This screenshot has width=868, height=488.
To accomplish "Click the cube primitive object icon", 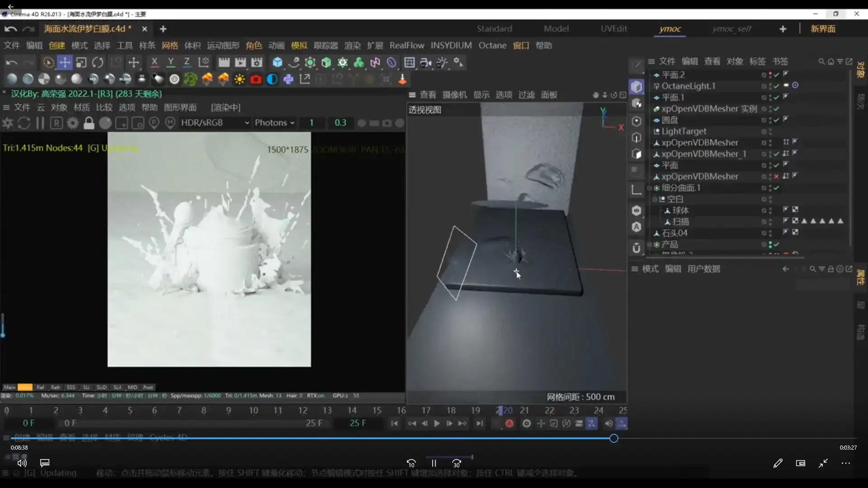I will [x=277, y=62].
